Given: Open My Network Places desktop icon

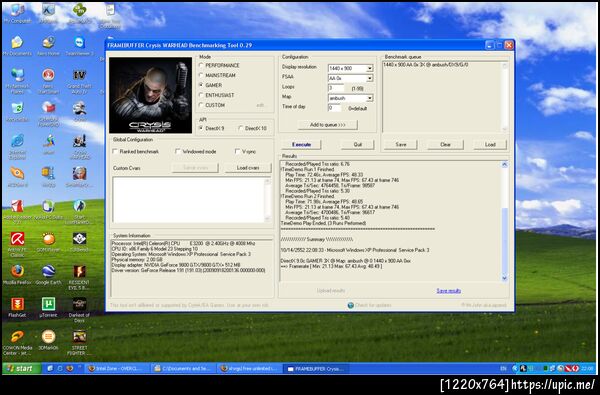Looking at the screenshot, I should (x=17, y=80).
